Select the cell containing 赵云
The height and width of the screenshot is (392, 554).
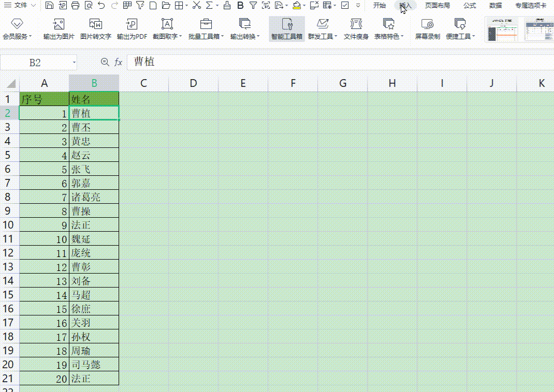click(94, 155)
